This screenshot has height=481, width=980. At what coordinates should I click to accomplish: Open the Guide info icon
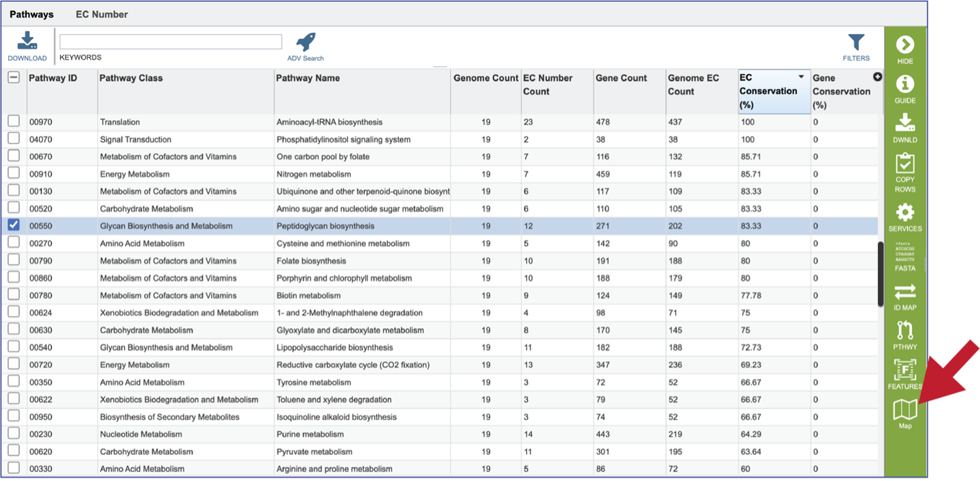pos(905,84)
